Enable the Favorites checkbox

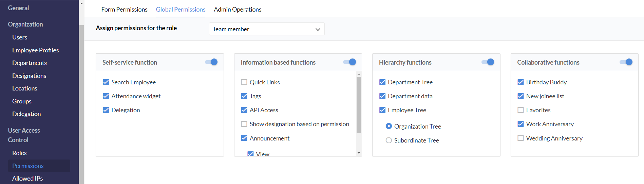[520, 110]
